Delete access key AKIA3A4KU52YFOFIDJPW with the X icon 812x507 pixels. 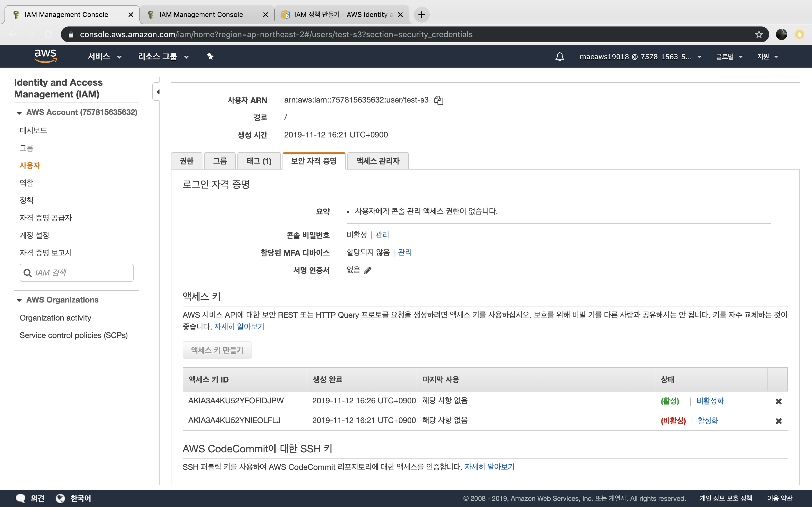pos(778,401)
